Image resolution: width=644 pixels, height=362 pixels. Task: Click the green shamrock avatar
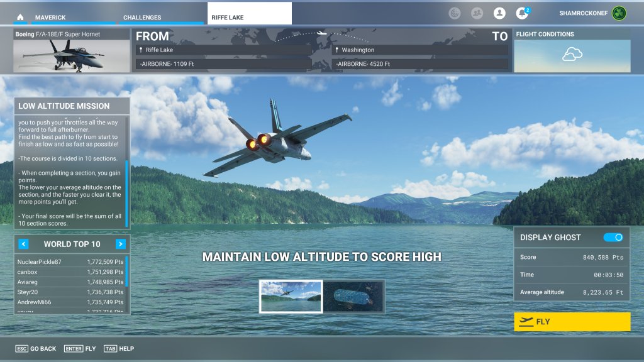pyautogui.click(x=619, y=13)
